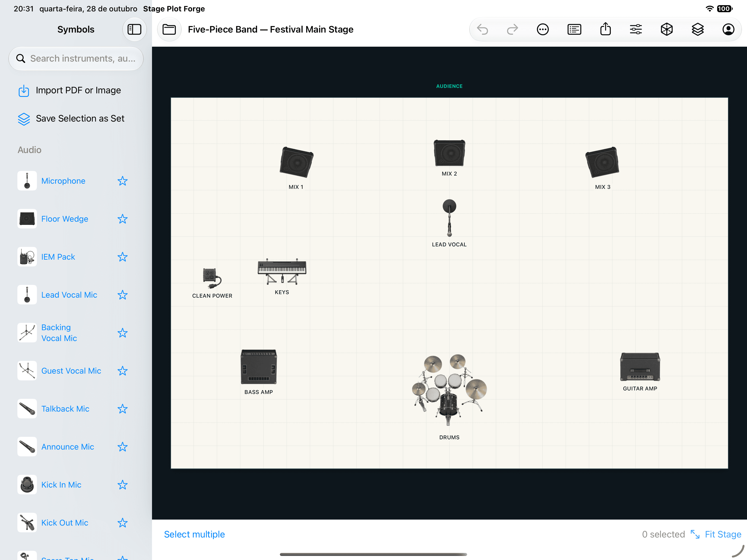747x560 pixels.
Task: Toggle the sidebar panel icon
Action: coord(134,29)
